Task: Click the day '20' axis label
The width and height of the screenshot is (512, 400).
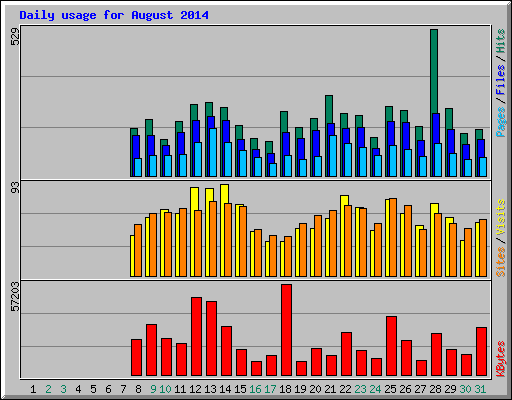Action: 315,389
